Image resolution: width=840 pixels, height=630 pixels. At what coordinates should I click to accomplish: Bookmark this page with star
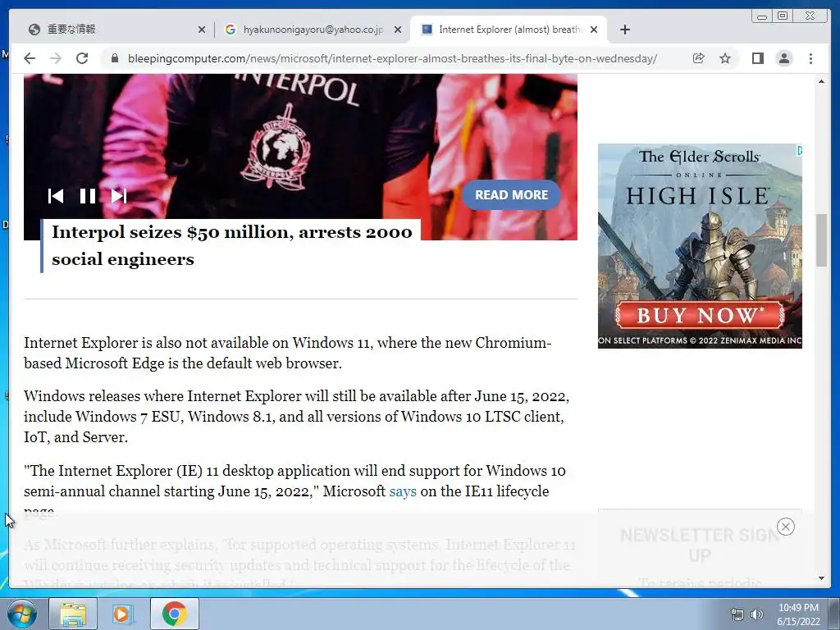click(725, 58)
